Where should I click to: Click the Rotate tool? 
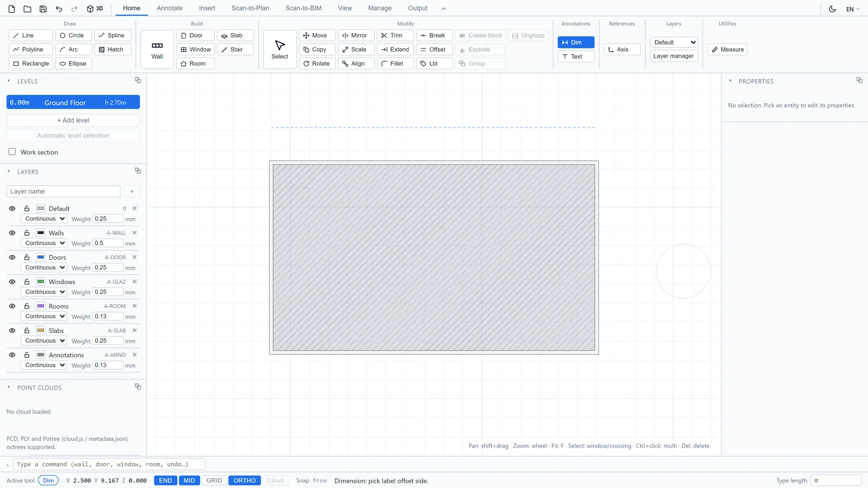(x=317, y=63)
